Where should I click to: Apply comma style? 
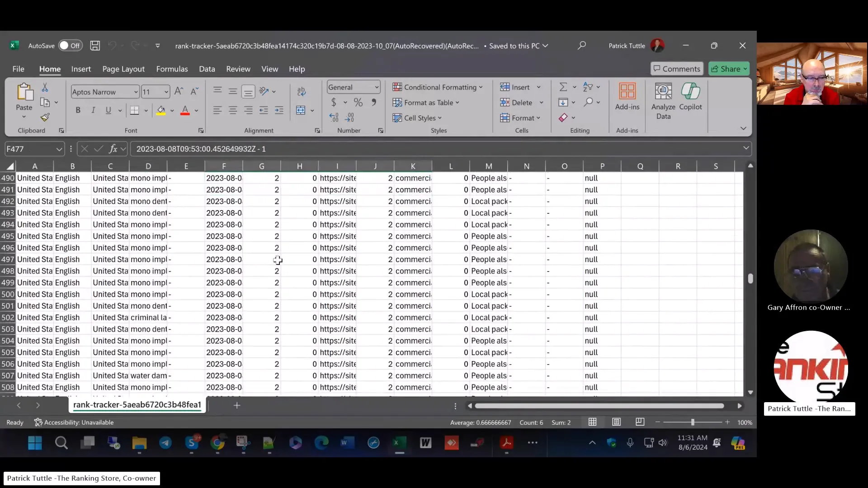374,103
